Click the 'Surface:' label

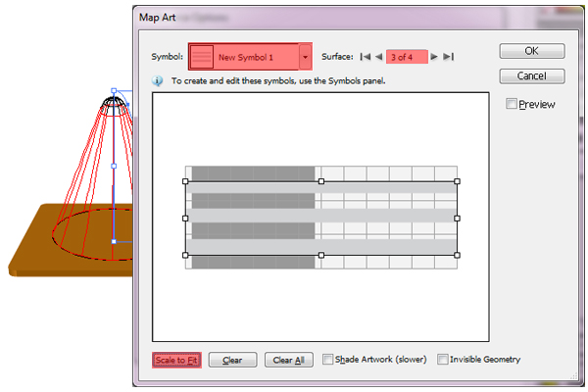pos(337,57)
